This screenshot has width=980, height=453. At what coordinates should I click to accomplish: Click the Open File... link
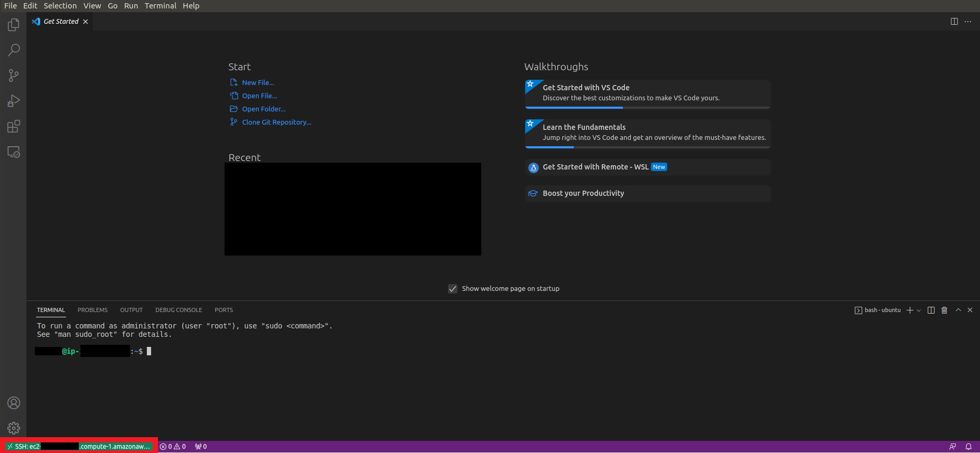coord(259,96)
